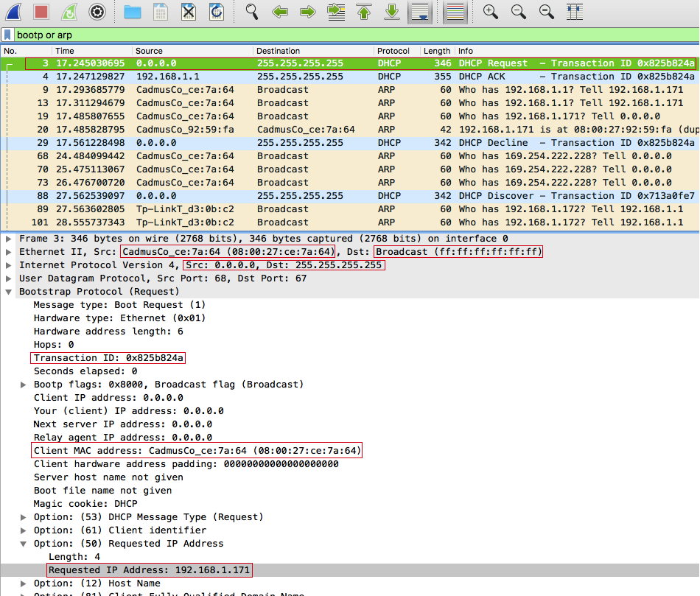Image resolution: width=700 pixels, height=596 pixels.
Task: Select the Relay agent IP address line
Action: pyautogui.click(x=123, y=438)
